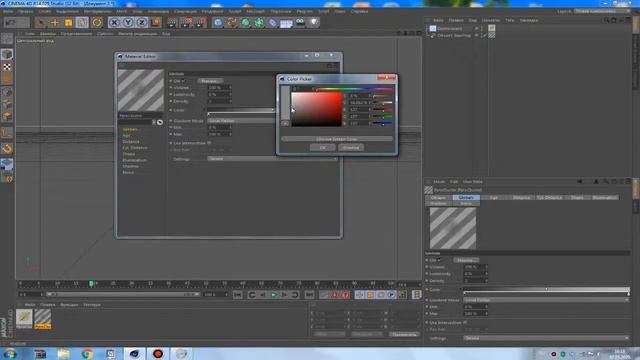This screenshot has width=640, height=360.
Task: Open the purple deformer icon
Action: pyautogui.click(x=273, y=22)
